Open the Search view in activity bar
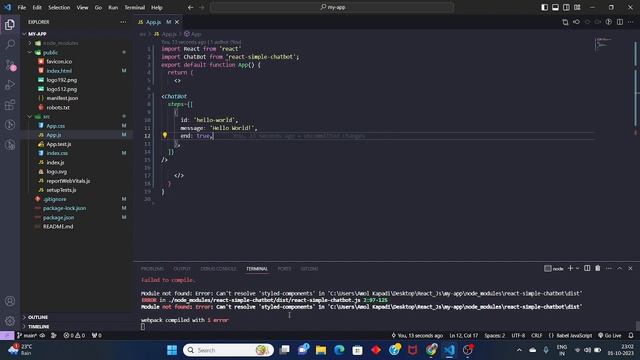640x360 pixels. click(x=10, y=44)
